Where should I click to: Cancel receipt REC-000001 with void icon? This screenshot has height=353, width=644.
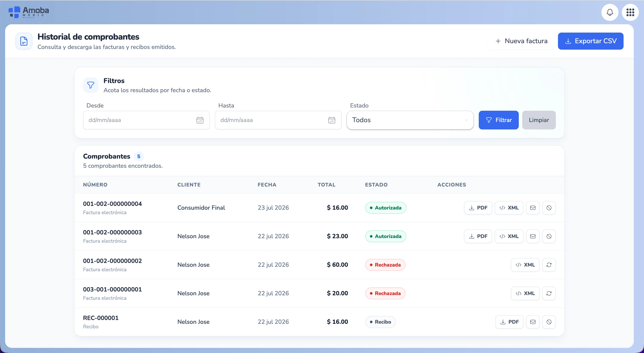[x=549, y=322]
